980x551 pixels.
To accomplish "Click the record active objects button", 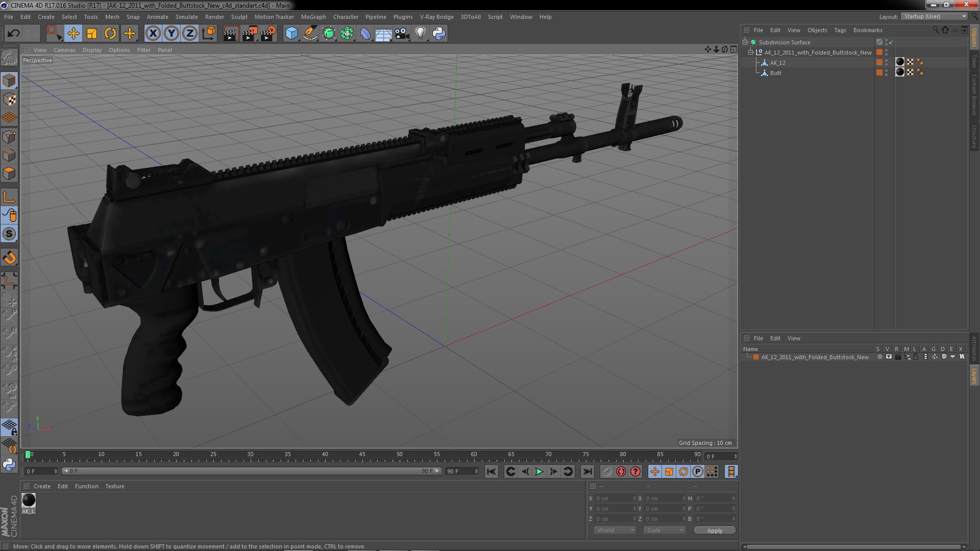I will click(606, 472).
